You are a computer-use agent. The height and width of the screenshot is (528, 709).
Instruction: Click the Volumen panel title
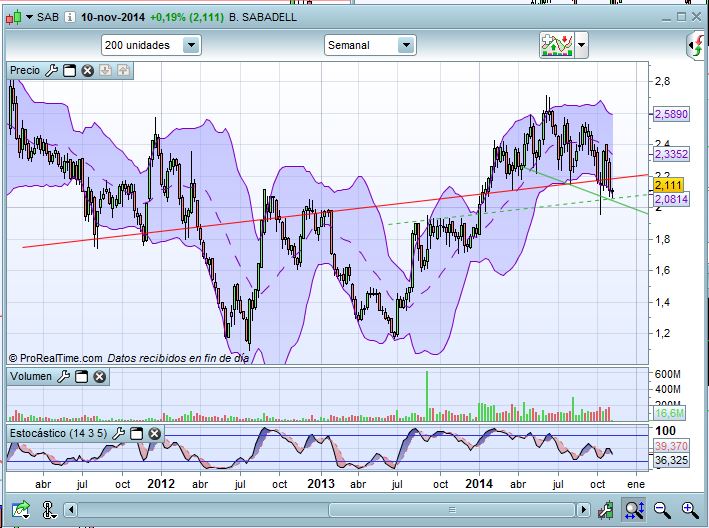tap(31, 376)
